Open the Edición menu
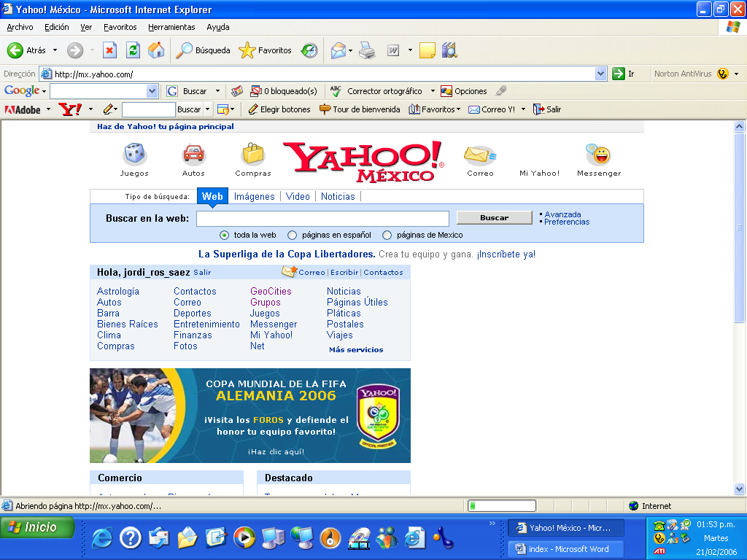The width and height of the screenshot is (747, 560). pyautogui.click(x=57, y=27)
